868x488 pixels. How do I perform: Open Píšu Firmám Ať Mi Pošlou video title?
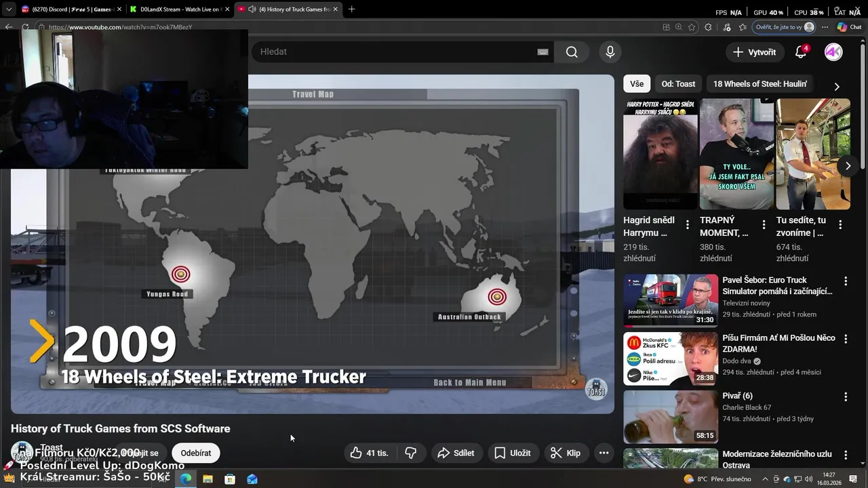tap(778, 343)
